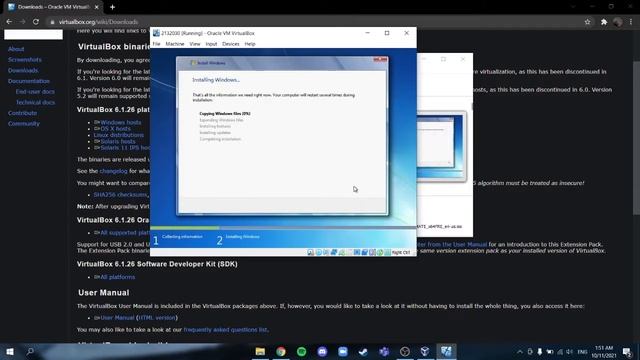Click the CPU features V indicator in status bar
This screenshot has width=640, height=360.
pyautogui.click(x=372, y=252)
